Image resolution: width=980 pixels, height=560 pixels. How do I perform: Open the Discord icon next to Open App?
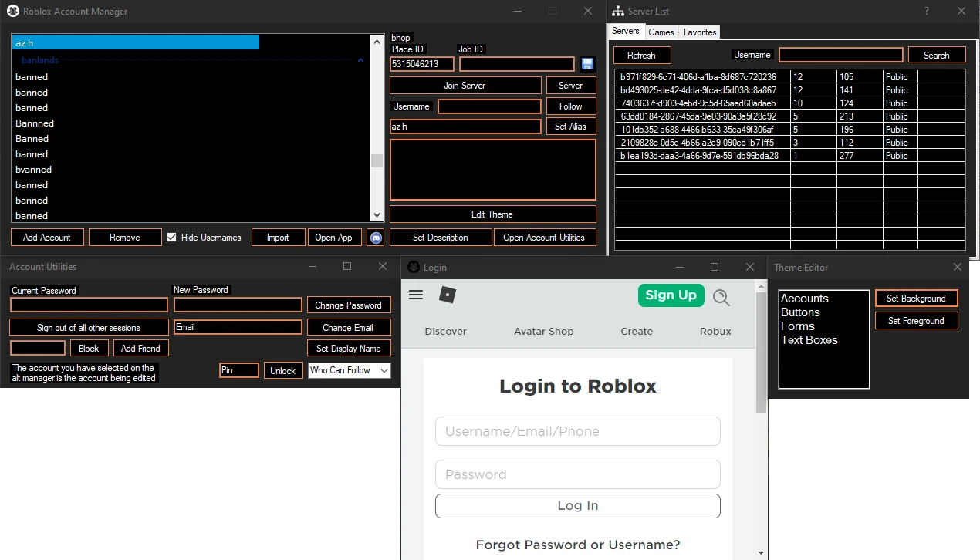tap(376, 238)
